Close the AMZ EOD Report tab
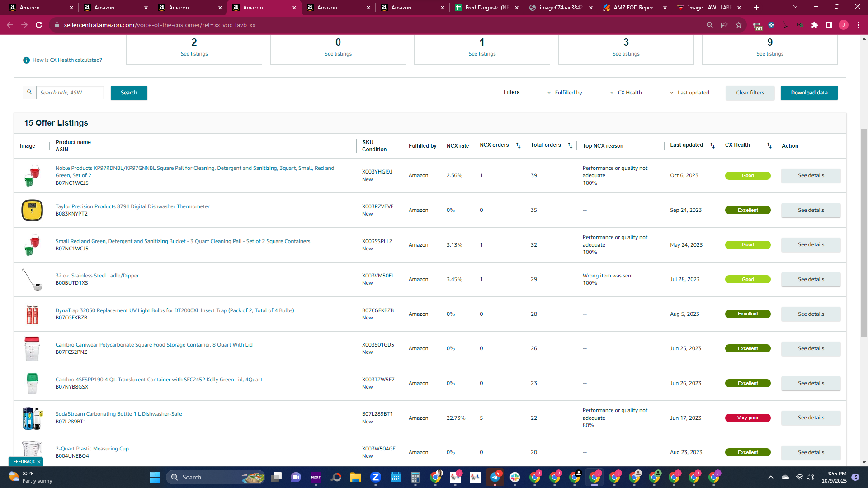The image size is (868, 488). pos(665,8)
